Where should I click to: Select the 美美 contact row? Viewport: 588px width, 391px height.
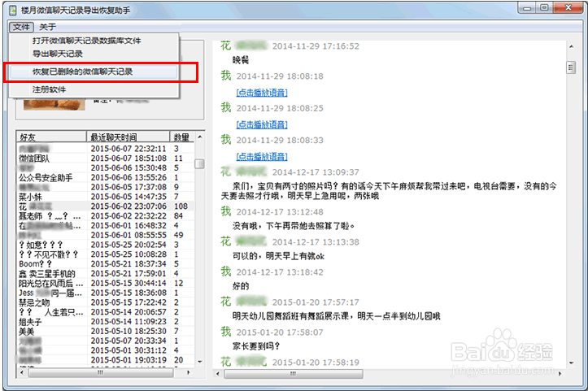point(106,332)
